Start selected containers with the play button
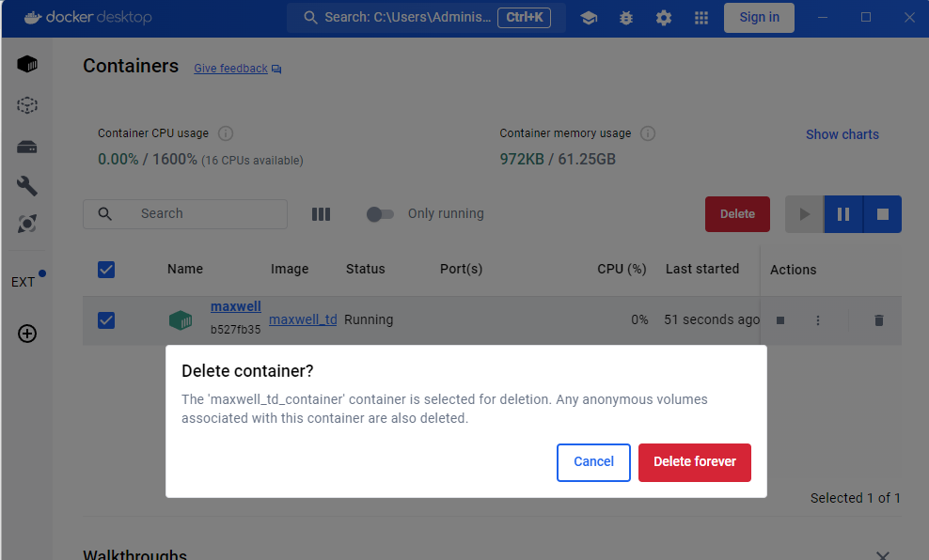Screen dimensions: 929x560 805,213
